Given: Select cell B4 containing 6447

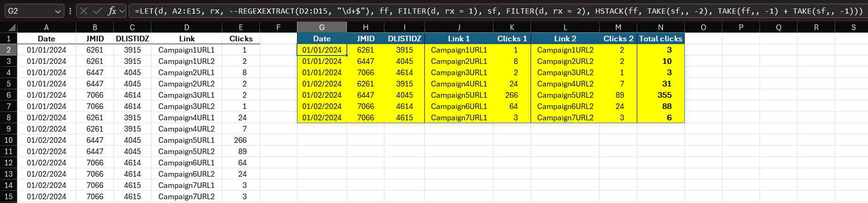Looking at the screenshot, I should coord(95,72).
